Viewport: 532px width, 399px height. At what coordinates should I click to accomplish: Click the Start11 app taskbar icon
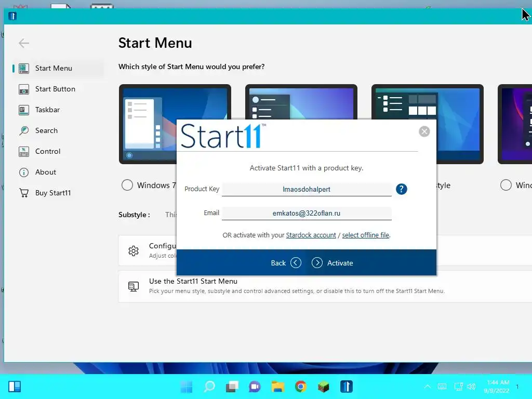[347, 387]
